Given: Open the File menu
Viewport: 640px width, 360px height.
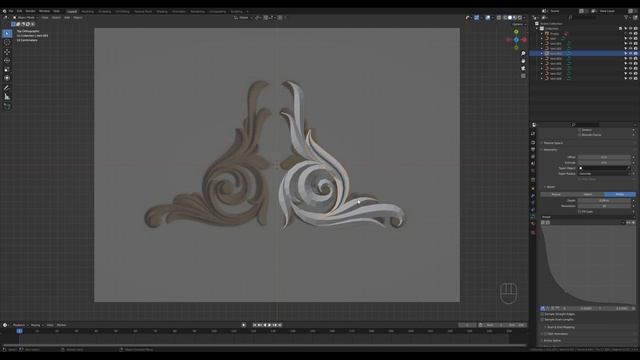Looking at the screenshot, I should 11,11.
